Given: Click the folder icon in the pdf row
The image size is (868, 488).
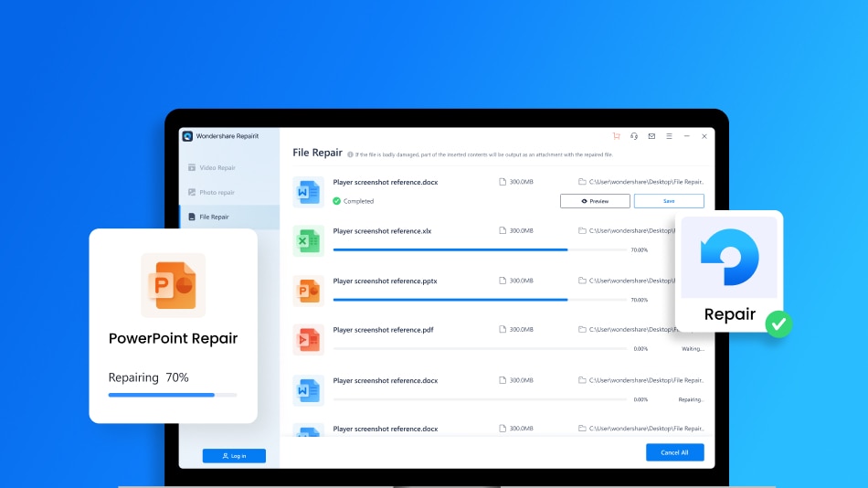Looking at the screenshot, I should coord(582,329).
